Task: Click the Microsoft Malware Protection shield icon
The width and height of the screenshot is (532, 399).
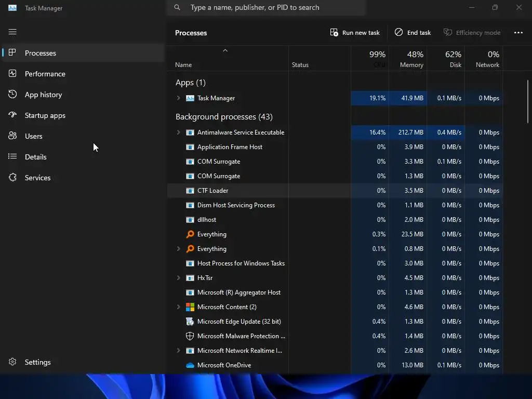Action: tap(190, 336)
